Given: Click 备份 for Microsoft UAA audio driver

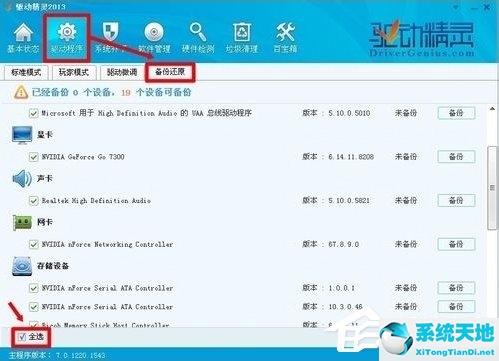Looking at the screenshot, I should pyautogui.click(x=456, y=113).
